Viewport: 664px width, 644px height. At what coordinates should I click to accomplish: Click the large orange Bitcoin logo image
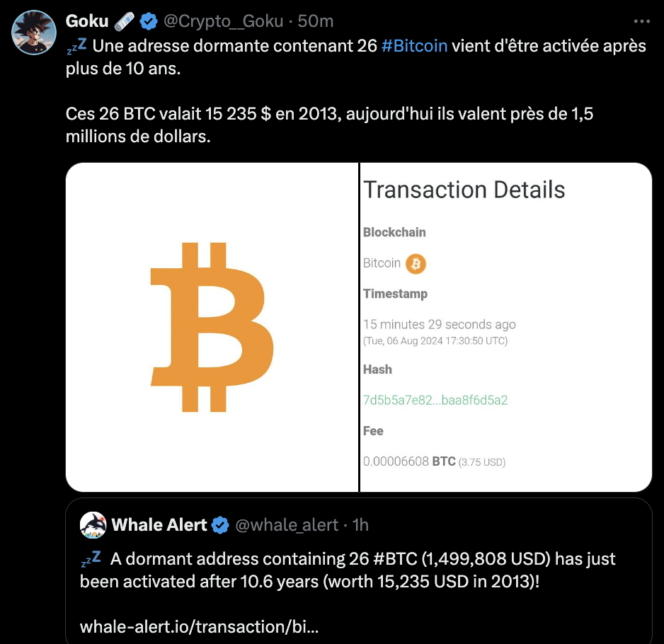212,327
